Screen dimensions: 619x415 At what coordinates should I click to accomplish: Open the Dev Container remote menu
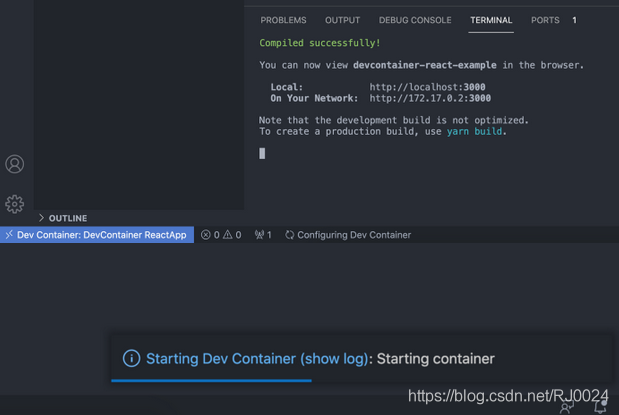click(x=97, y=235)
